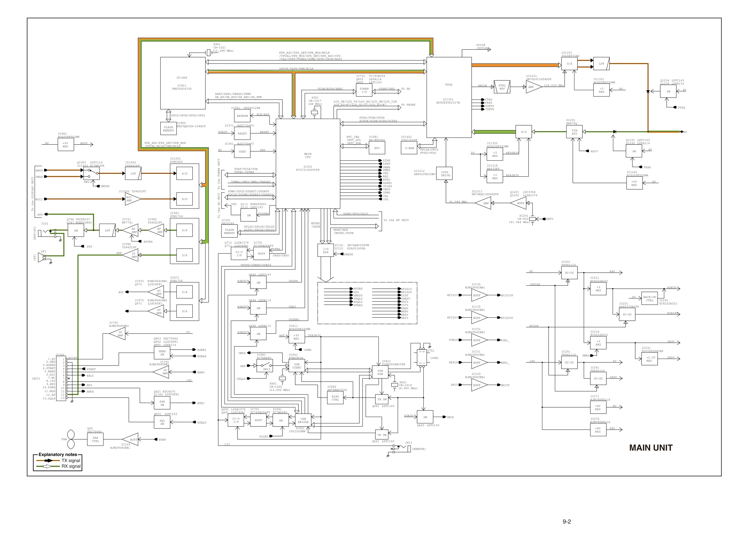The image size is (756, 534).
Task: Click the +2.5V REG block
Action: (649, 359)
